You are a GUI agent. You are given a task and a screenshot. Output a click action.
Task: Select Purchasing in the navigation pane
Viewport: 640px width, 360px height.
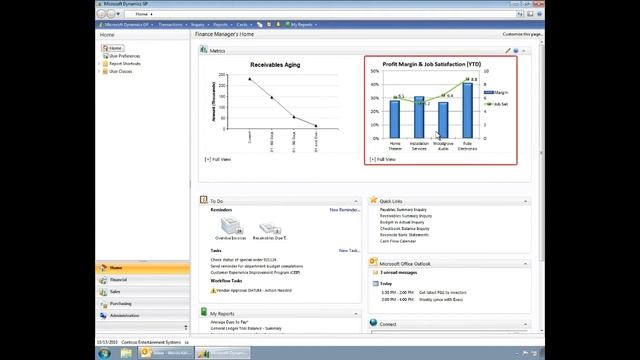point(143,304)
